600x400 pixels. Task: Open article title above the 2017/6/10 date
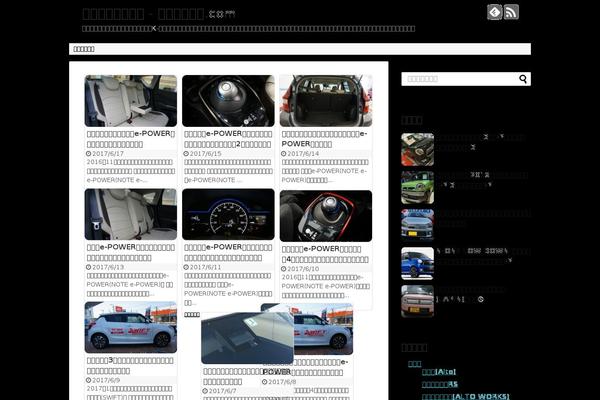click(325, 254)
